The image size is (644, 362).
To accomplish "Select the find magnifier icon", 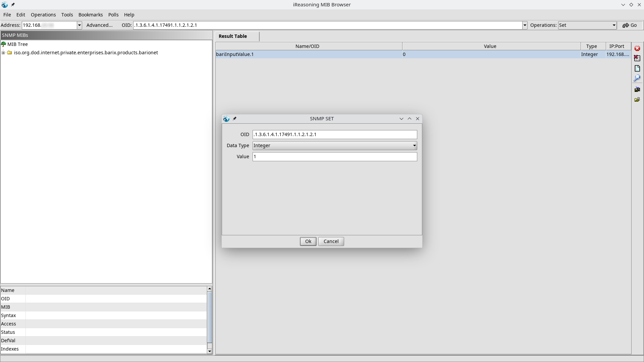I will pyautogui.click(x=637, y=78).
